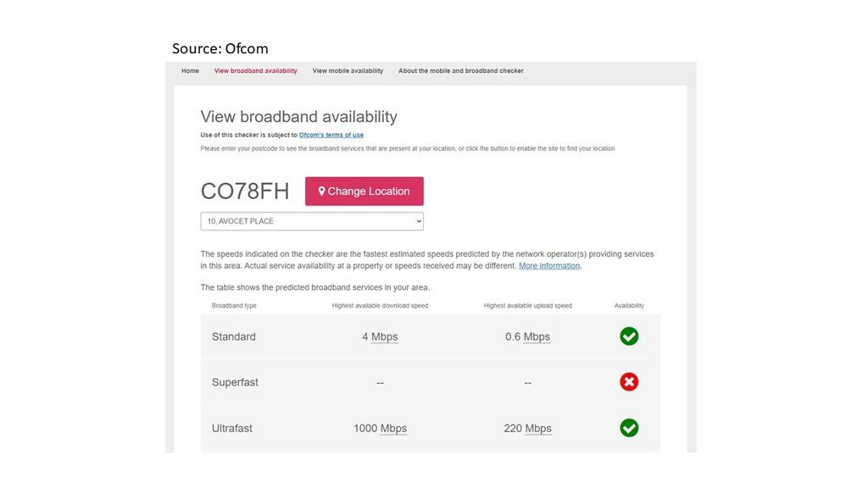Open Ofcom's terms of use link

click(331, 135)
